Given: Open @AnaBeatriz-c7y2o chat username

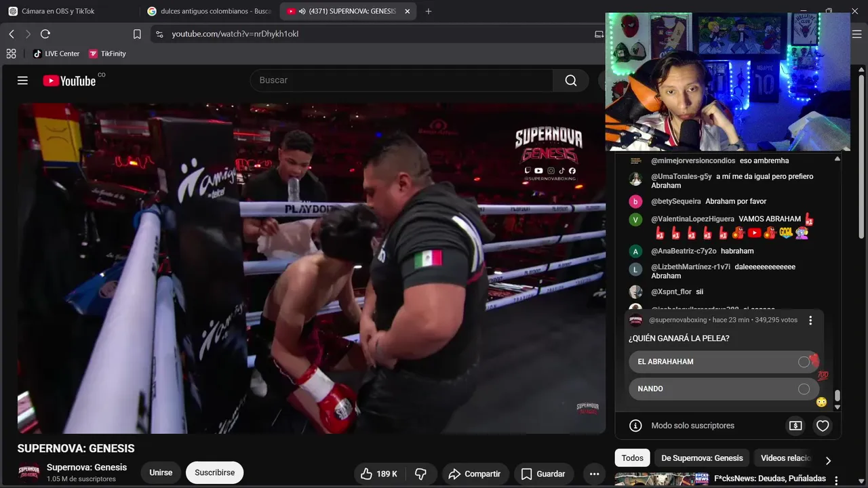Looking at the screenshot, I should point(684,251).
